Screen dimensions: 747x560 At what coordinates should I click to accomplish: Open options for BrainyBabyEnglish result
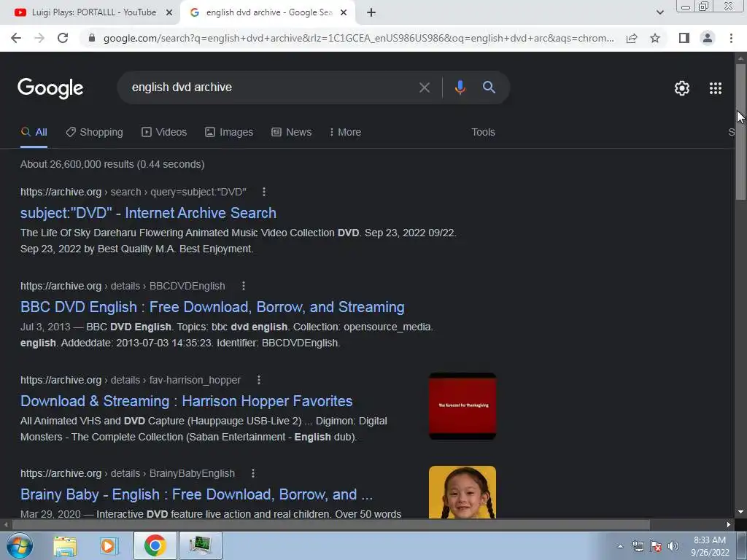pos(253,473)
